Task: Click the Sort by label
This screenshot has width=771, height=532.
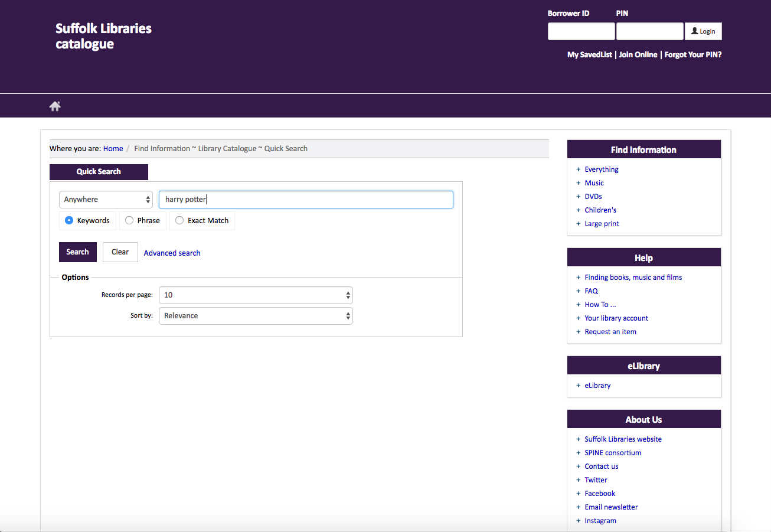Action: click(142, 316)
